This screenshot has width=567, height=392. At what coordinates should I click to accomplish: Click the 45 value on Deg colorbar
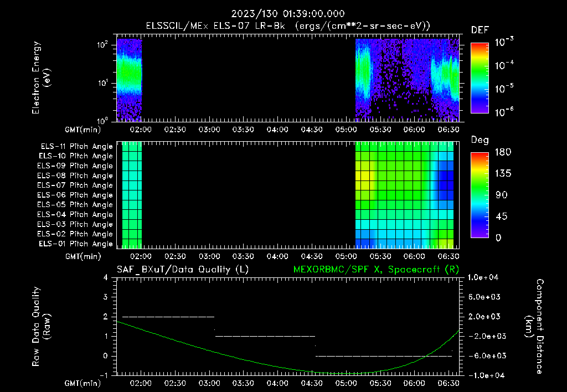pos(501,216)
